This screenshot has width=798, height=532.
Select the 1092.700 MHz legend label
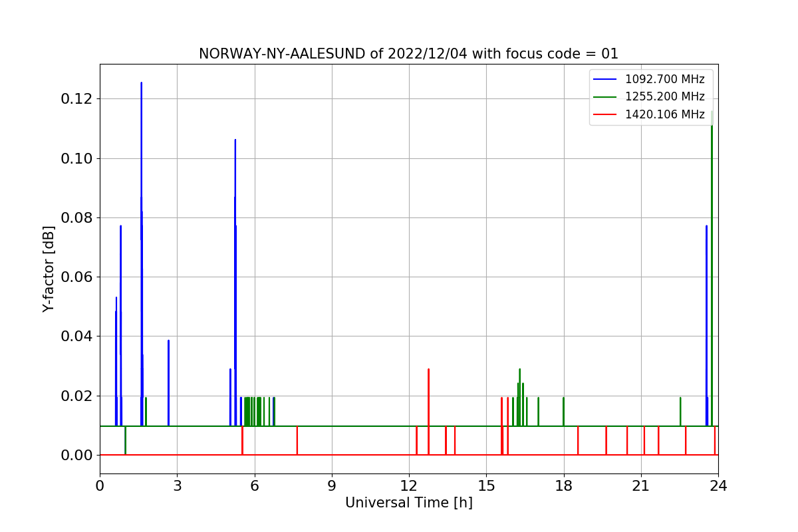click(664, 79)
